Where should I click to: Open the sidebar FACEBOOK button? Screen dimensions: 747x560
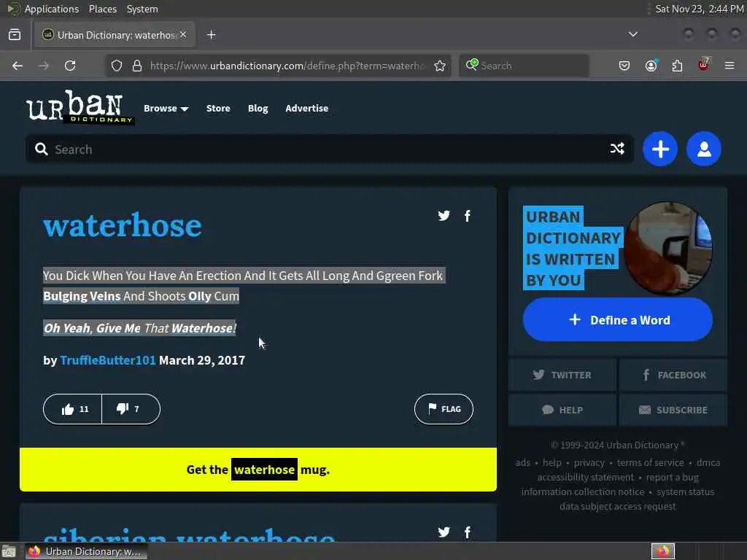673,375
